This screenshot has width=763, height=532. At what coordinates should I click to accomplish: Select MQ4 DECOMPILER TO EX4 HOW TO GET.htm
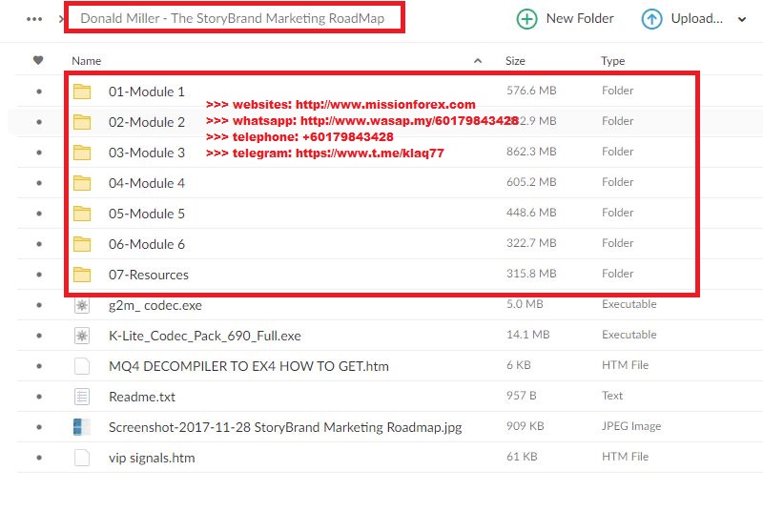(x=249, y=366)
